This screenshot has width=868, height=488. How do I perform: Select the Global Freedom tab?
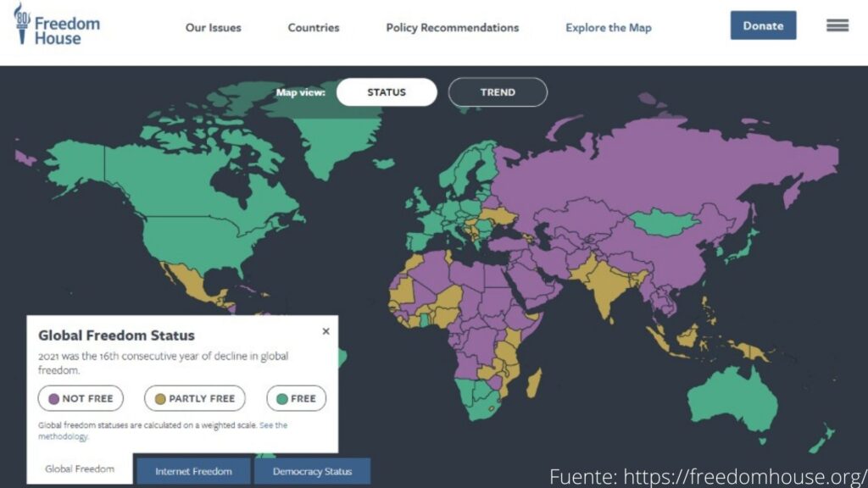point(80,469)
